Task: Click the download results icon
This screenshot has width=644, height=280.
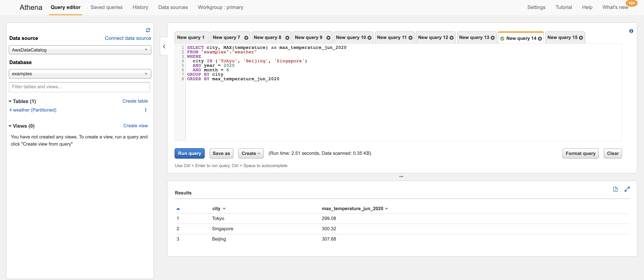Action: pos(615,189)
